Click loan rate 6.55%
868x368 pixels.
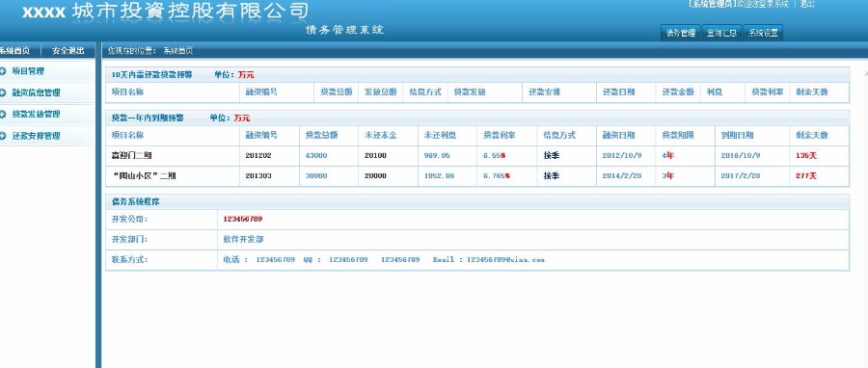pos(495,156)
